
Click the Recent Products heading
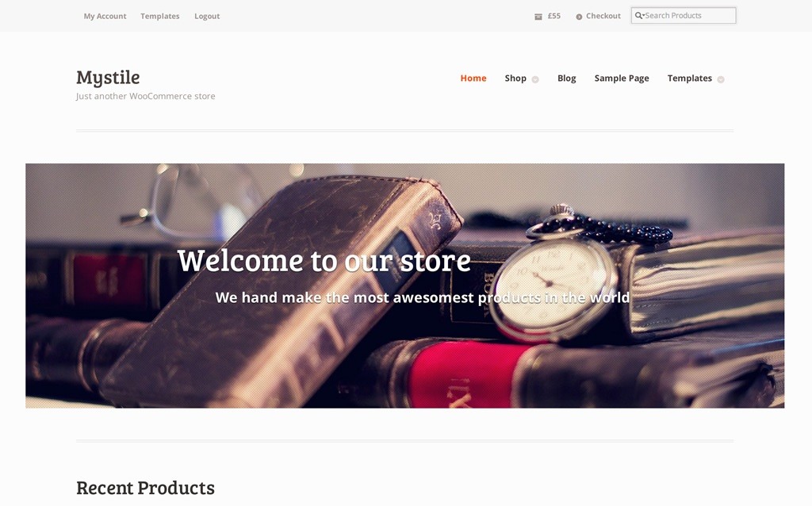click(146, 488)
